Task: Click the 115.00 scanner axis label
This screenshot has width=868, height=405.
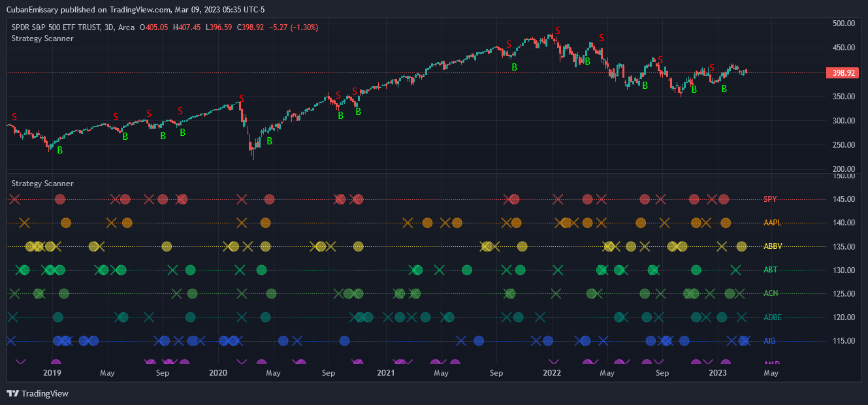Action: click(x=844, y=341)
